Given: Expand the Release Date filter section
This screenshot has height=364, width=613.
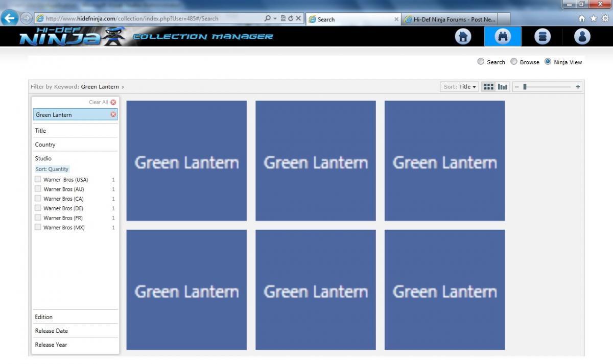Looking at the screenshot, I should coord(75,331).
